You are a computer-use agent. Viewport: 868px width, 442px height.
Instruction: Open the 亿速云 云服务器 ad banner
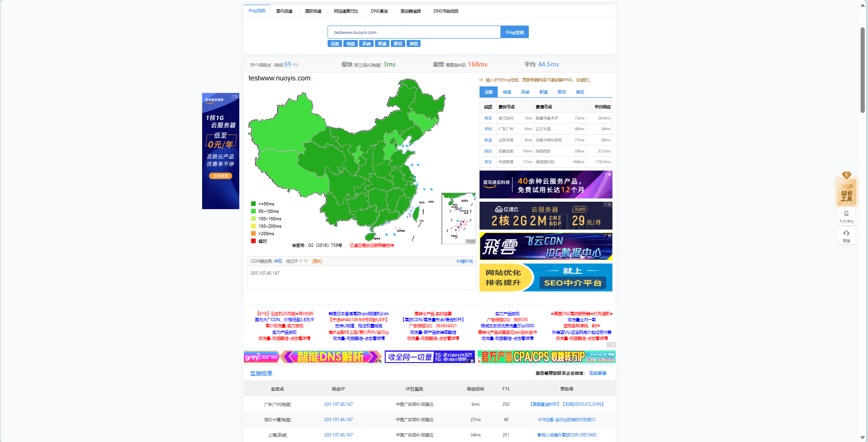point(546,216)
